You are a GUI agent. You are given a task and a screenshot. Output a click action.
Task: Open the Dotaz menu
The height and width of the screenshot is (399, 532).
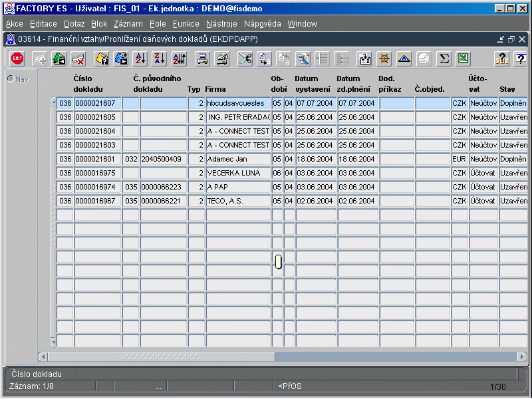click(x=74, y=24)
